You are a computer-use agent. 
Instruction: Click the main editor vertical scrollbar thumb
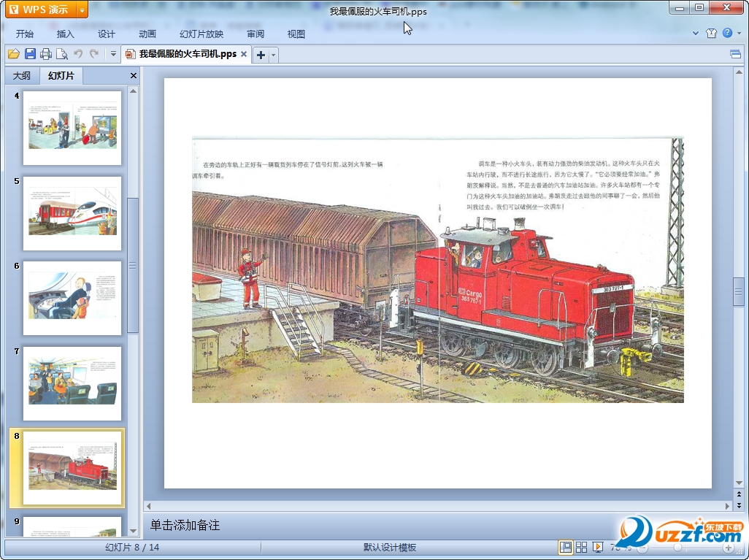click(x=739, y=291)
